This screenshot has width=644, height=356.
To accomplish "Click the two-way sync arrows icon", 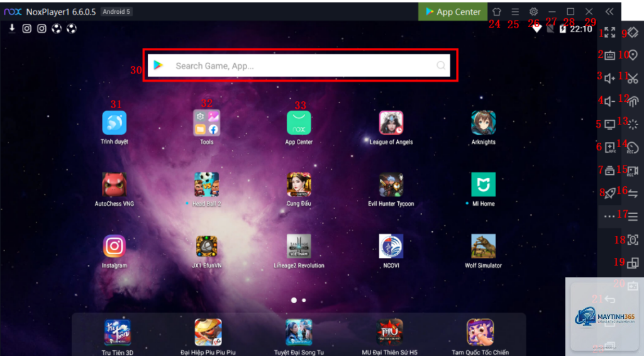I will pyautogui.click(x=633, y=193).
